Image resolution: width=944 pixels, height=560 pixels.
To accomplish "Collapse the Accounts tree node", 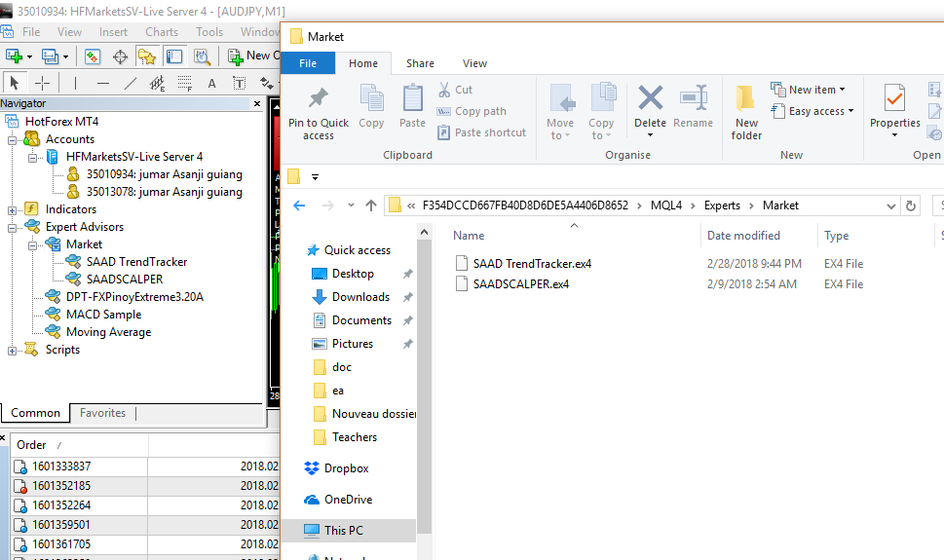I will point(12,139).
